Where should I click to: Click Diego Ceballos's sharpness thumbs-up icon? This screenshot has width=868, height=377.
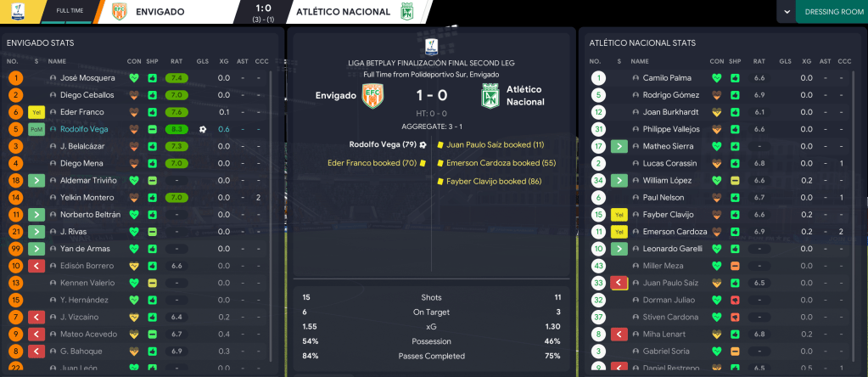click(x=152, y=95)
